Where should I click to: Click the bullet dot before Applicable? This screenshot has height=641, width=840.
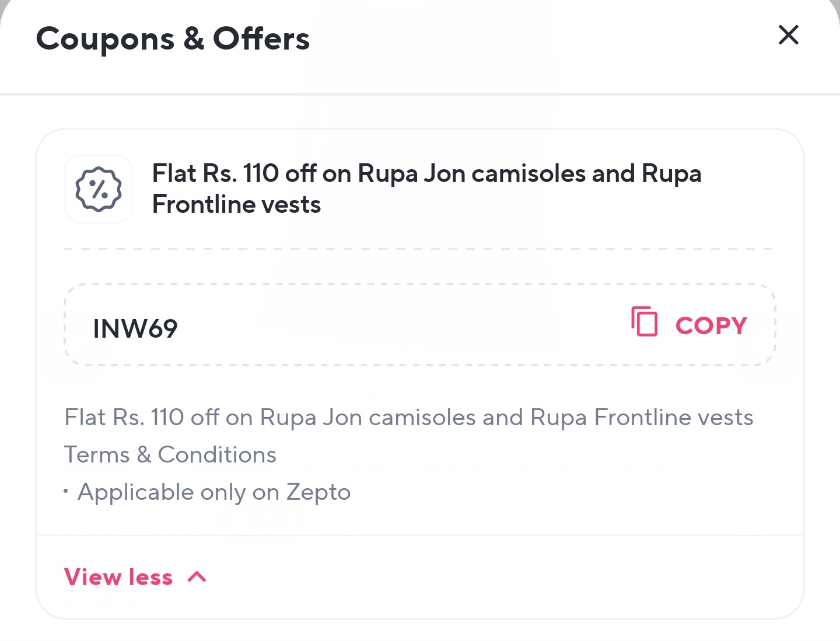click(66, 491)
